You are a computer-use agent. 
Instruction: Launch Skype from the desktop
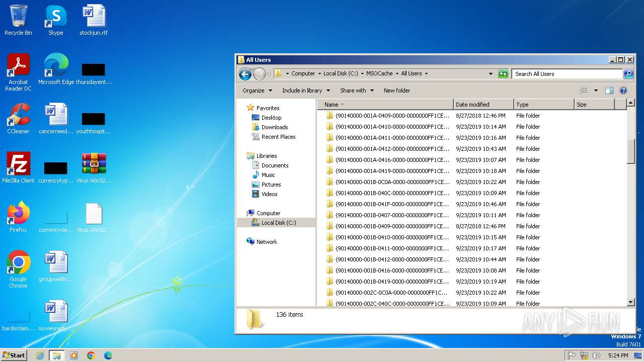coord(56,20)
